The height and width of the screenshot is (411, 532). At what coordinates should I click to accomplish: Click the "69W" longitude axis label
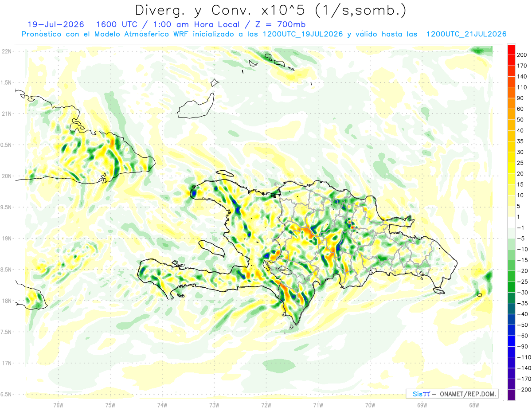(x=422, y=405)
